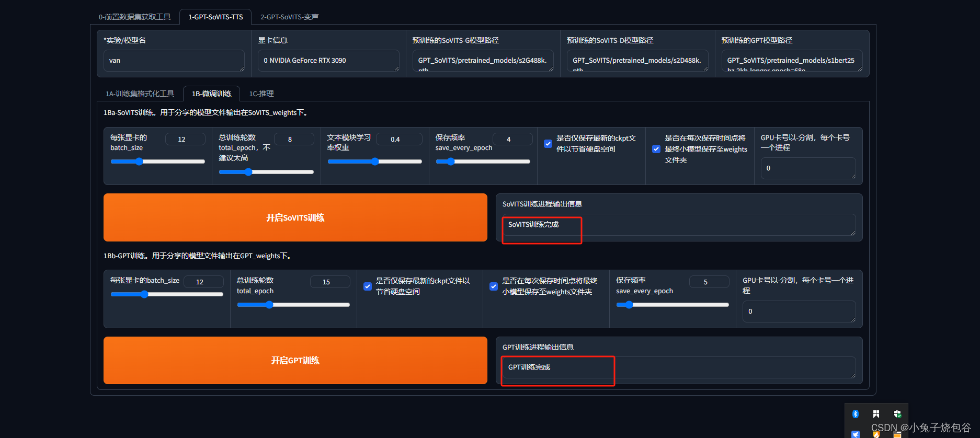Click the SoVITS训练完成 output text box
The image size is (980, 438).
679,225
